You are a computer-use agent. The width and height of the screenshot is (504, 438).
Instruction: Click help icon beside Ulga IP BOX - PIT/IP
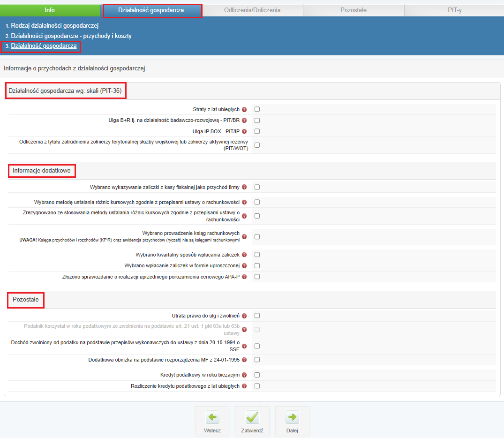click(x=244, y=131)
